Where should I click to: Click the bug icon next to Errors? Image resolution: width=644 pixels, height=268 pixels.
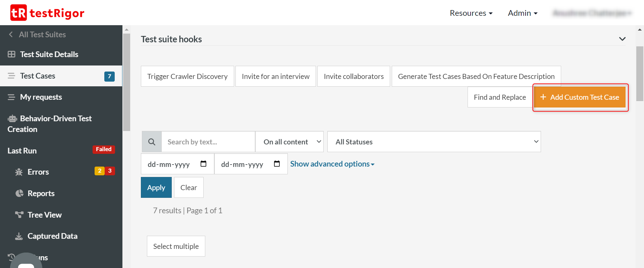pos(19,172)
